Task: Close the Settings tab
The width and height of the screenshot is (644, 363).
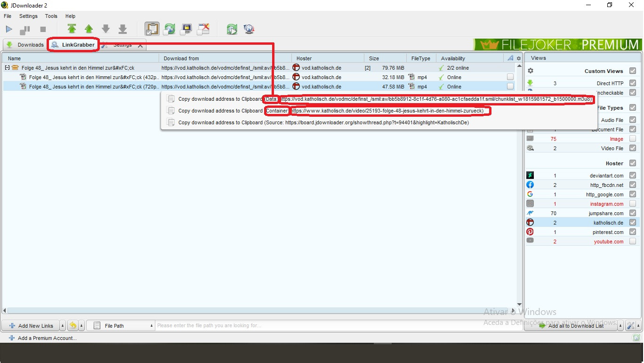Action: coord(140,45)
